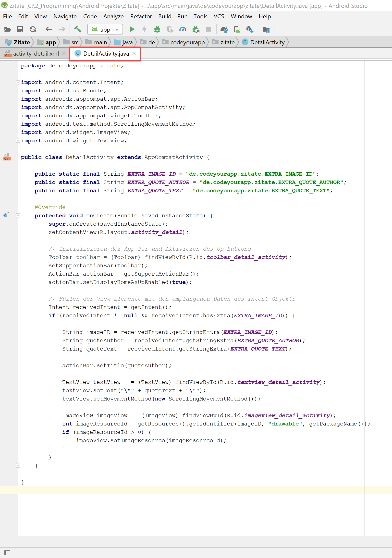The width and height of the screenshot is (392, 558).
Task: Run the app with green play icon
Action: tap(132, 29)
